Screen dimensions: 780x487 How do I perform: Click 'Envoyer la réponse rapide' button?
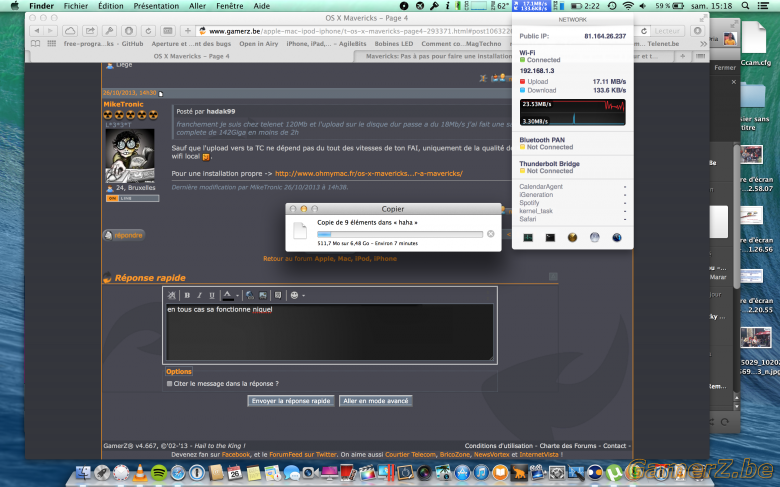[x=291, y=401]
